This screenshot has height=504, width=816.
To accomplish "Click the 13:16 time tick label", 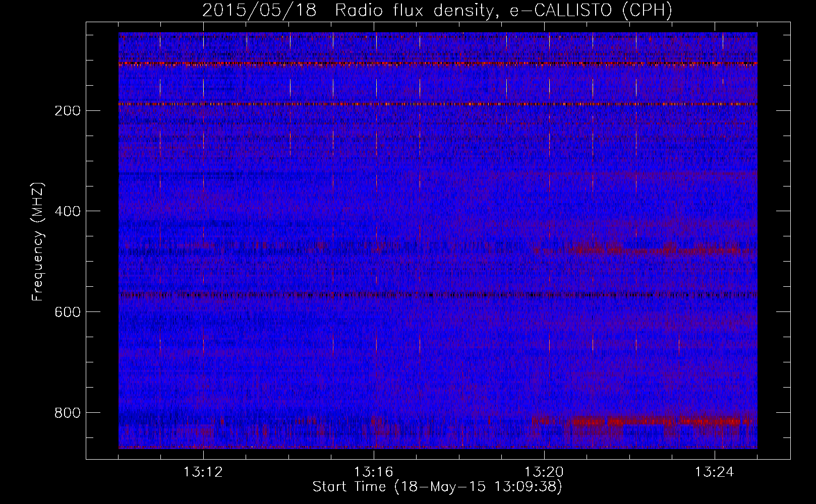I will [374, 472].
